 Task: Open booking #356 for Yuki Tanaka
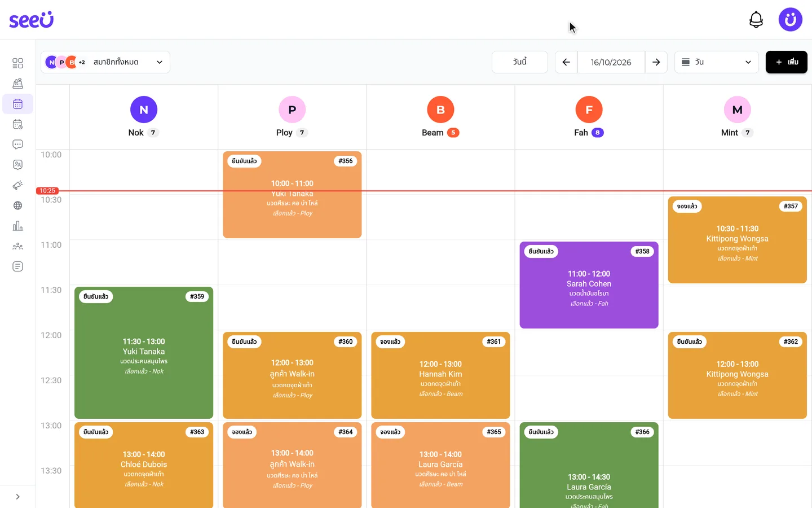click(292, 195)
